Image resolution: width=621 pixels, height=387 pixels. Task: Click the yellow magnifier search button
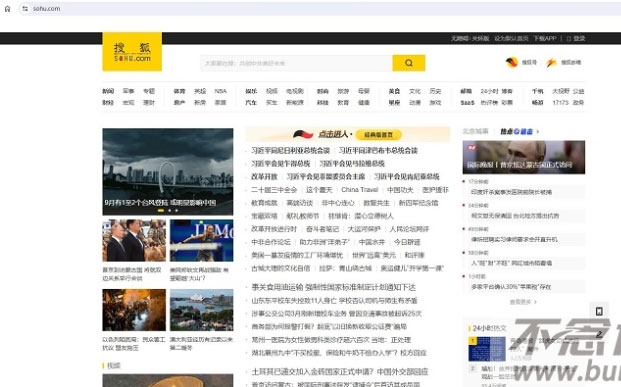409,63
